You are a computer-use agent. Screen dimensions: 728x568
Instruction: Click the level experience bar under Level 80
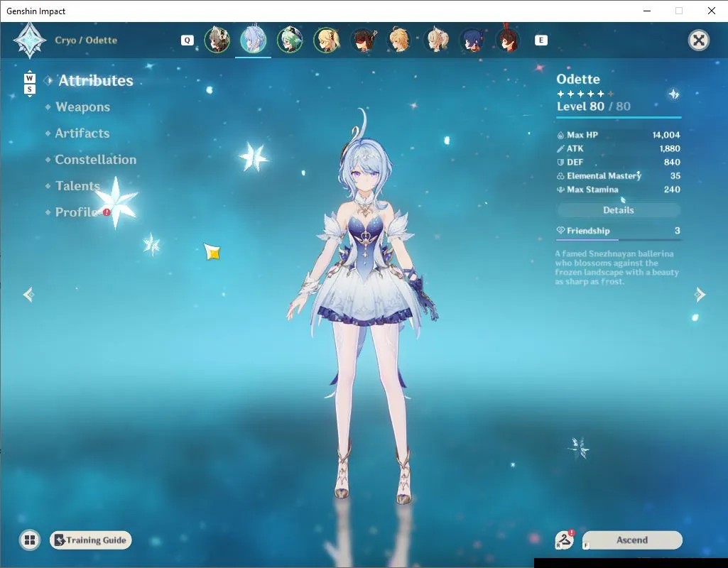[619, 117]
